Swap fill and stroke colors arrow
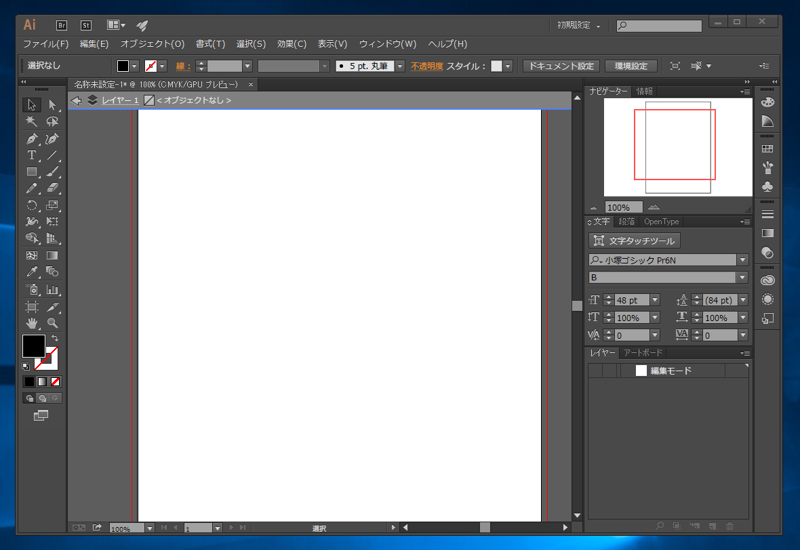This screenshot has height=550, width=800. (x=55, y=338)
